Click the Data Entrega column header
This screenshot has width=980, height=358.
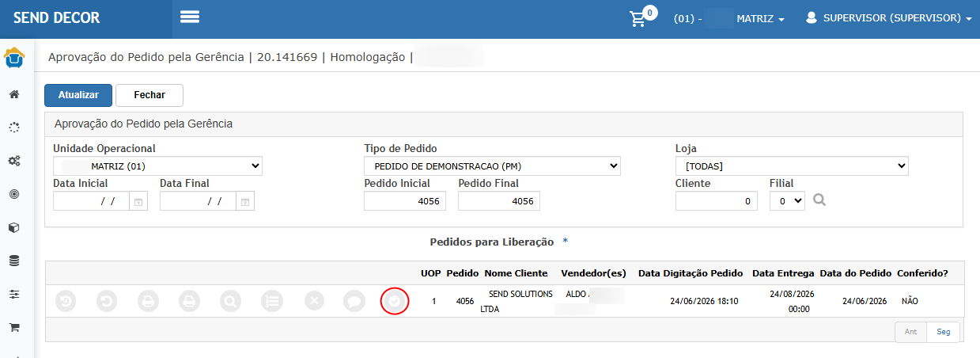pyautogui.click(x=783, y=273)
